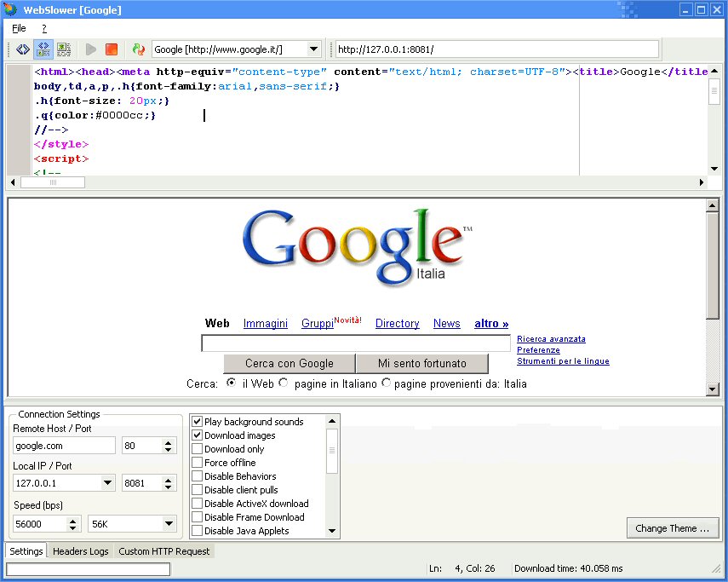728x582 pixels.
Task: Reload page with the refresh icon
Action: (x=138, y=49)
